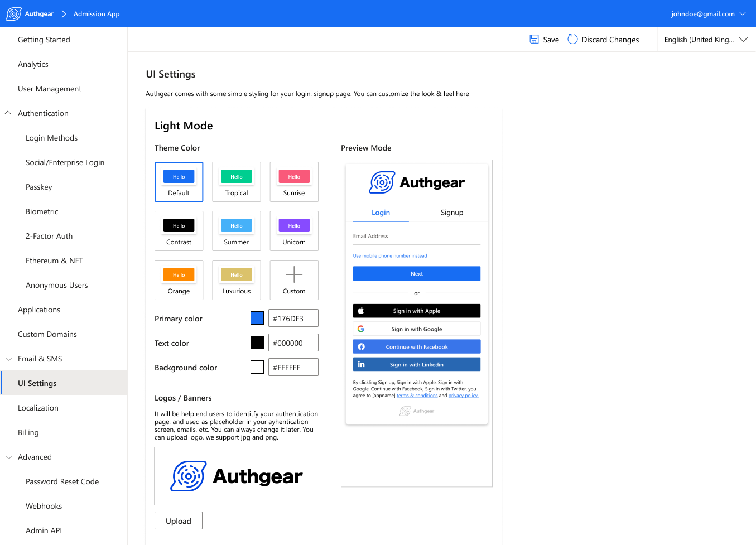Image resolution: width=756 pixels, height=545 pixels.
Task: Switch to the Signup tab in the preview
Action: coord(452,213)
